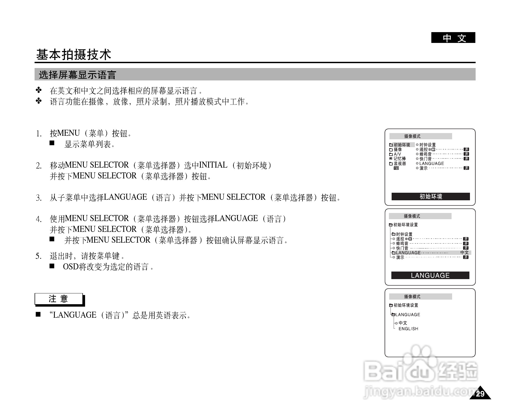511x420 pixels.
Task: Click the A/V folder icon
Action: [391, 154]
